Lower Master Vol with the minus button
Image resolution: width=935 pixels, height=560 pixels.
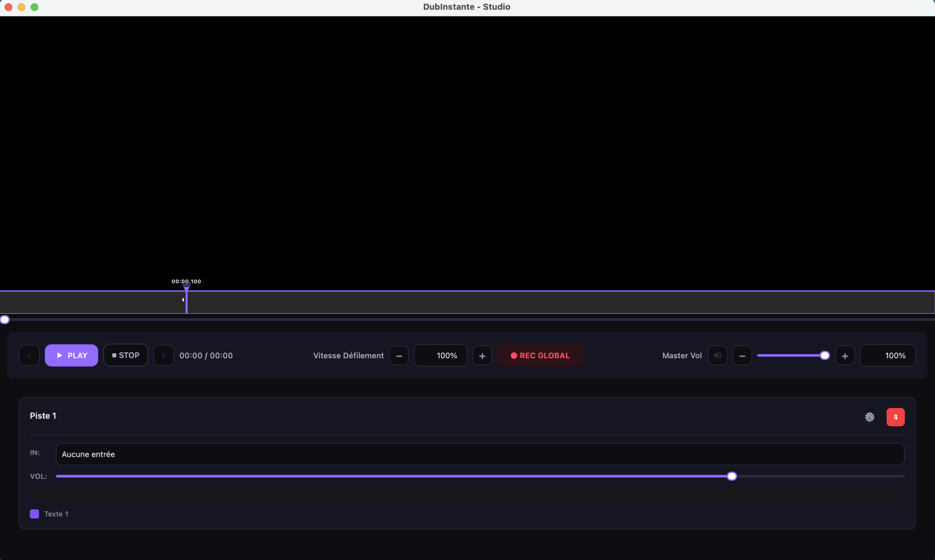(742, 356)
